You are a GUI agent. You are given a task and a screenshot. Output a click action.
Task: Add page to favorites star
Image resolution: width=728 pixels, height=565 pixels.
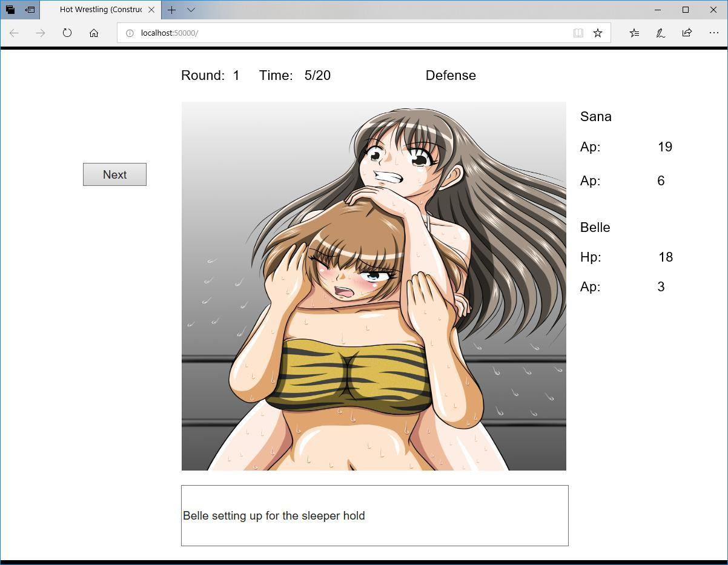598,33
